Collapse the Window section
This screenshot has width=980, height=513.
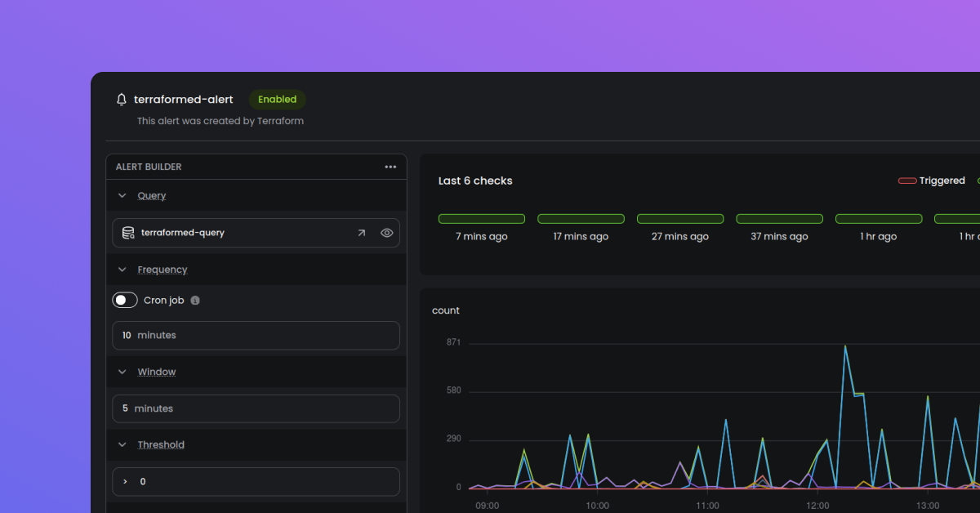tap(122, 372)
